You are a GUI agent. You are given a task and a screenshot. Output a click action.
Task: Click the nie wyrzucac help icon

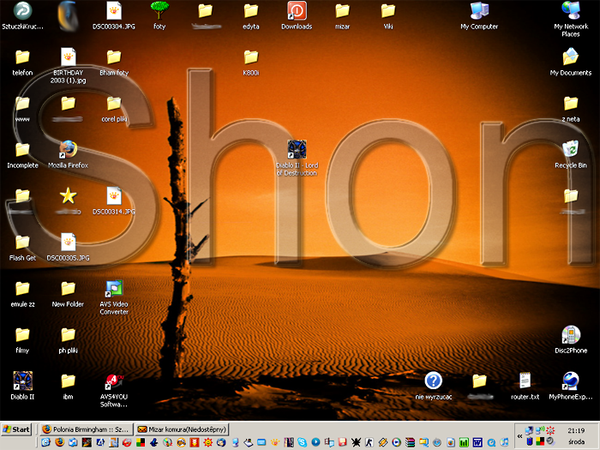[433, 380]
